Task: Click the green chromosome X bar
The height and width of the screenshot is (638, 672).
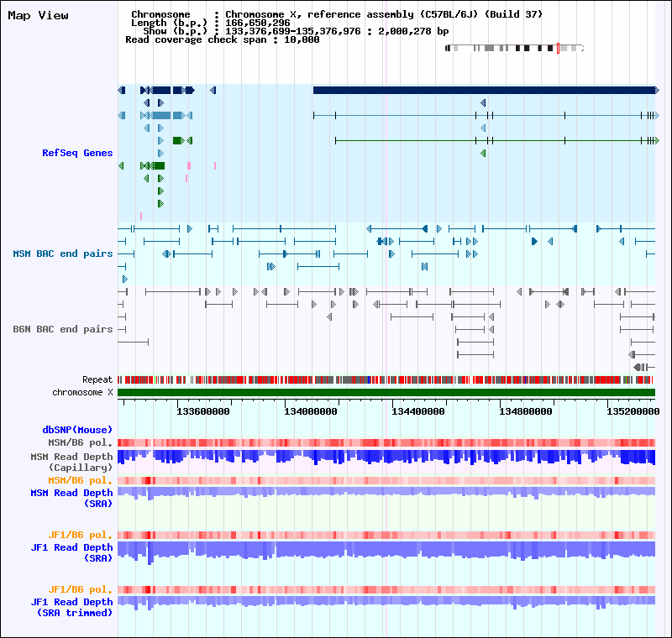Action: coord(386,392)
